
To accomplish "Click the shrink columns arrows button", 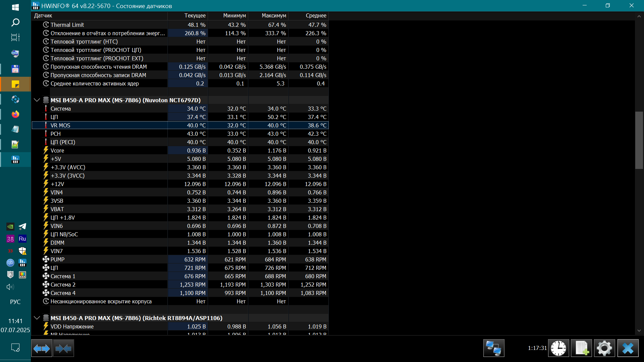I will [x=63, y=349].
